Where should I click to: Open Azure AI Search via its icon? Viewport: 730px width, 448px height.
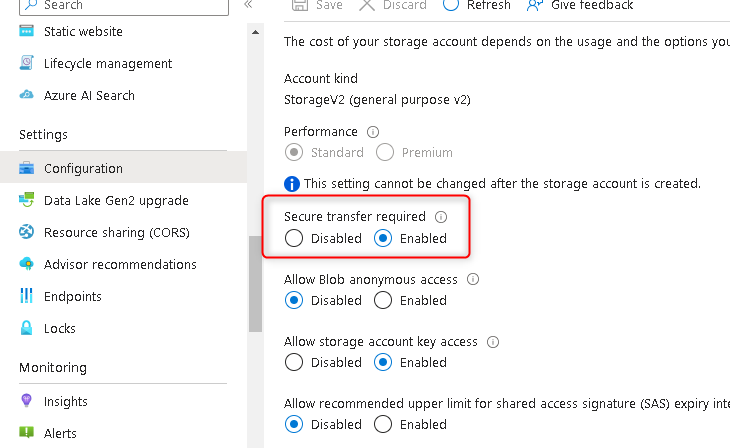[x=27, y=96]
